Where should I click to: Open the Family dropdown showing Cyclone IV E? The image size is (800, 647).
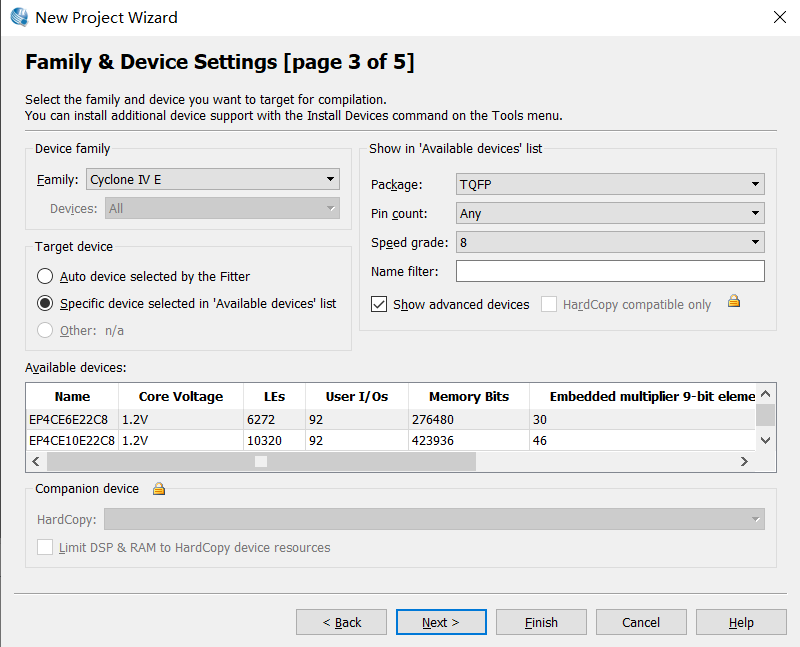coord(213,180)
